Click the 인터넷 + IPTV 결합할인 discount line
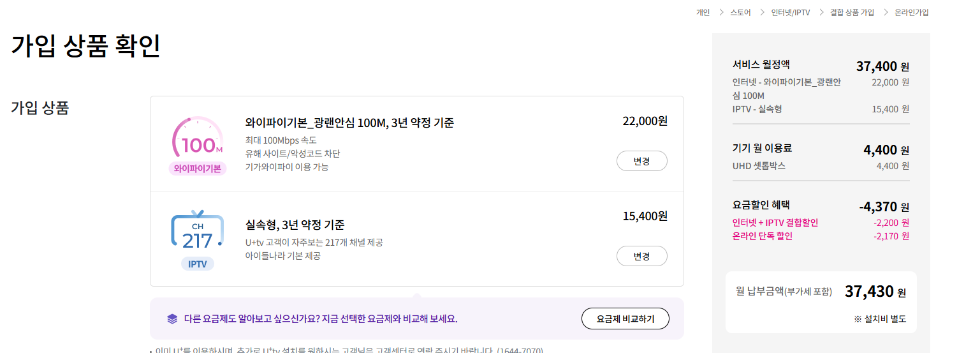Image resolution: width=980 pixels, height=353 pixels. pos(775,223)
